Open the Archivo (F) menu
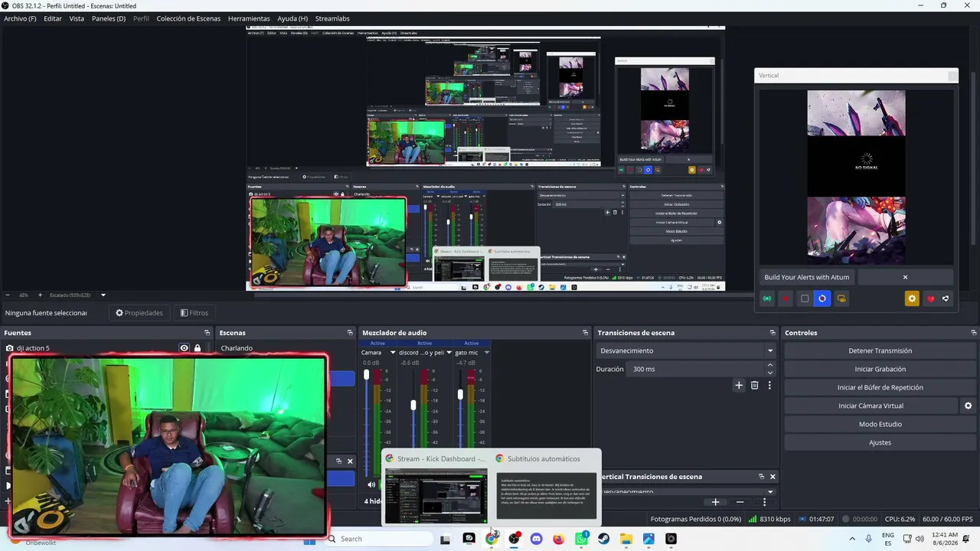 [20, 18]
